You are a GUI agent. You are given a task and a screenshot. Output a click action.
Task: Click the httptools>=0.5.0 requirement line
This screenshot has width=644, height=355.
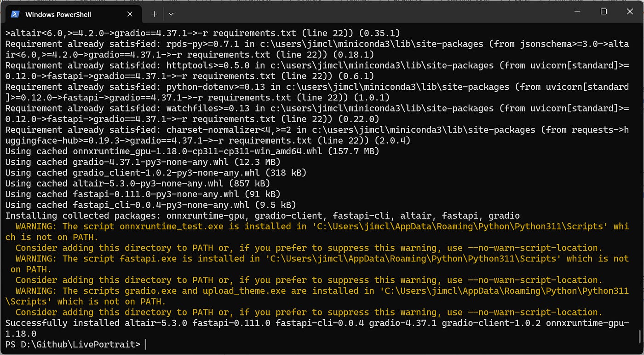coord(317,70)
